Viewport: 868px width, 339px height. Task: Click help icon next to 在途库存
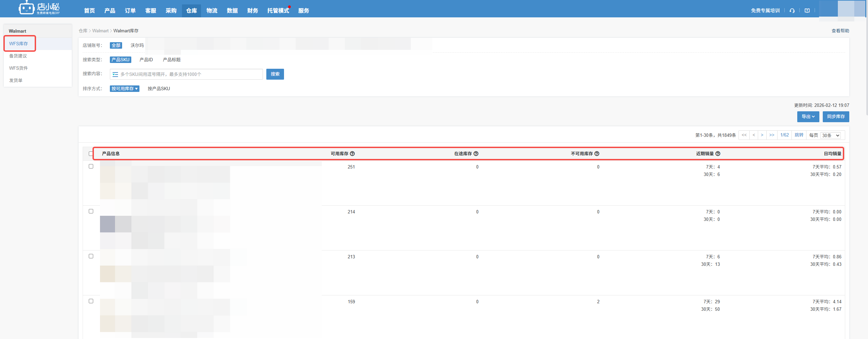(476, 154)
